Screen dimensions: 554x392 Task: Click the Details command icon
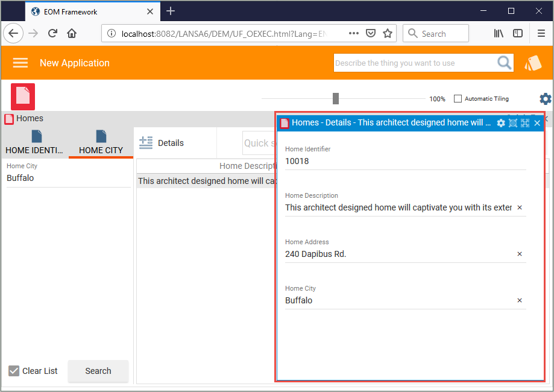tap(146, 143)
